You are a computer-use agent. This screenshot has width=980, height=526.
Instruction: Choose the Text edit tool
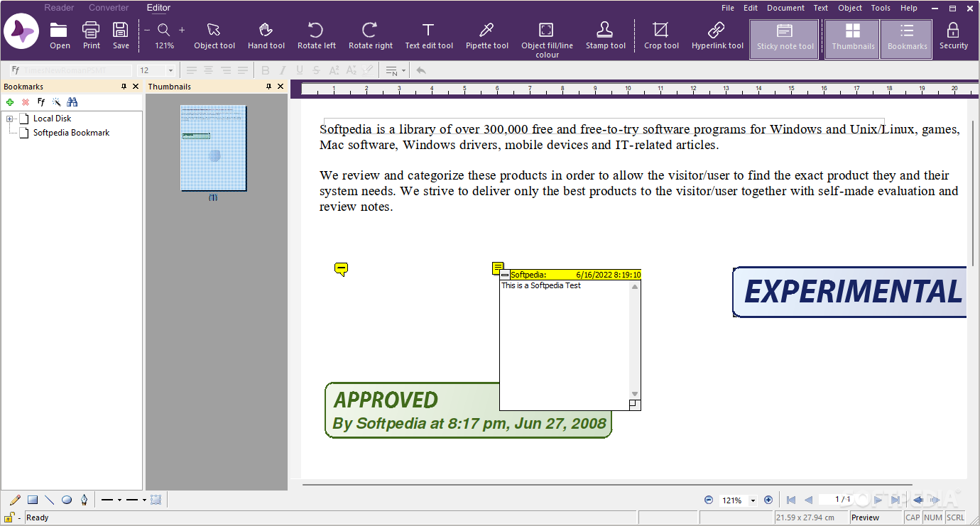pos(429,35)
